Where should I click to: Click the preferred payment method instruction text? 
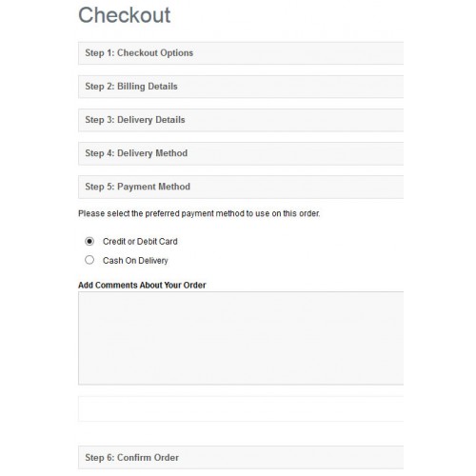pos(199,213)
